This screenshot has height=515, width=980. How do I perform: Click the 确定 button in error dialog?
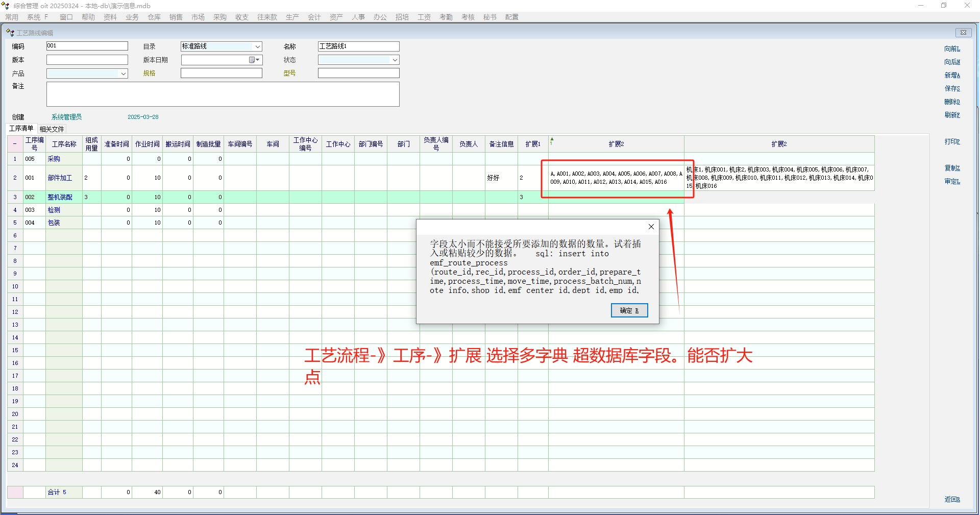[x=629, y=310]
